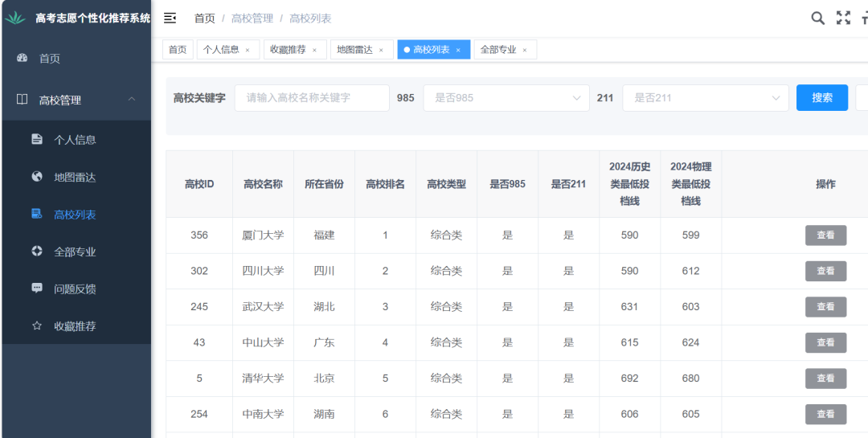Switch to the 首页 tab
Screen dimensions: 868x438
click(x=178, y=49)
